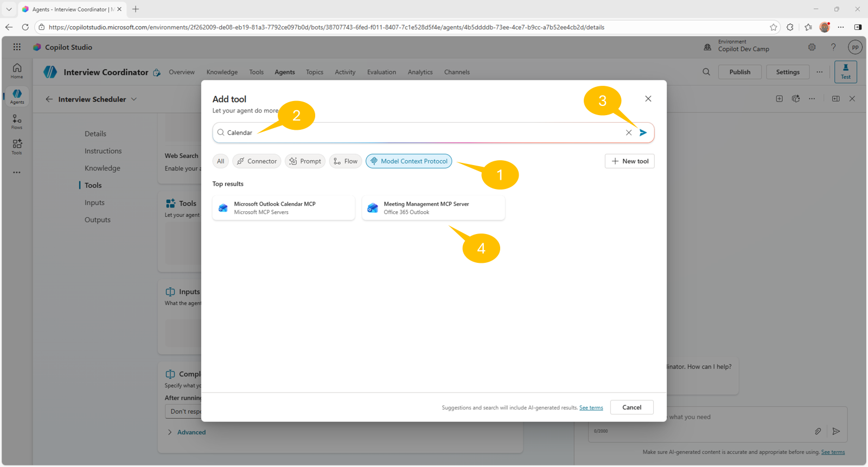Screen dimensions: 868x467
Task: Expand the Interview Scheduler dropdown chevron
Action: 134,99
